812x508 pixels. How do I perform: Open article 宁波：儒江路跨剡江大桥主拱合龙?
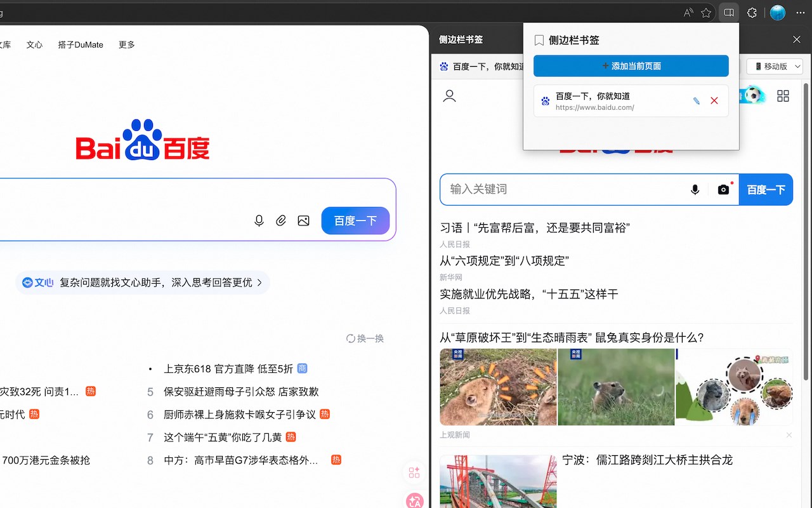tap(648, 460)
